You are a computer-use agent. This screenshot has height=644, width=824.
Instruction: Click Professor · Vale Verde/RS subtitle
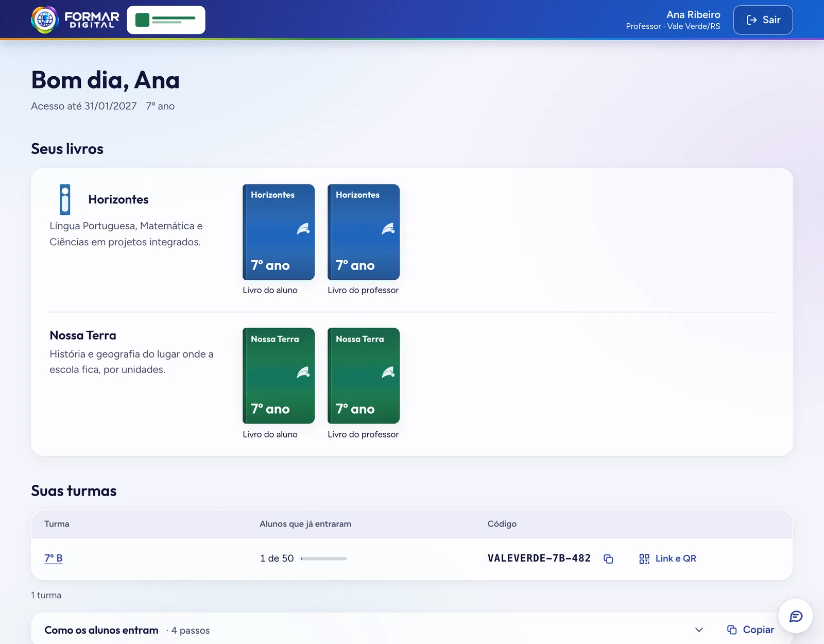tap(673, 26)
